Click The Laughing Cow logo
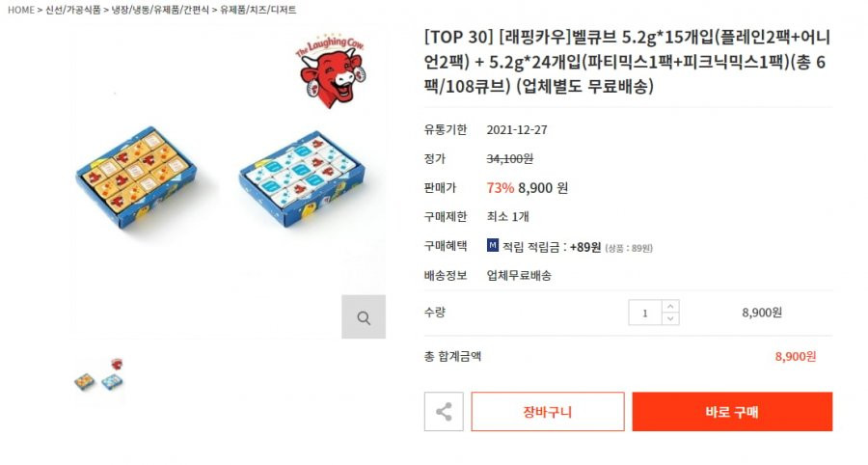 pyautogui.click(x=331, y=69)
